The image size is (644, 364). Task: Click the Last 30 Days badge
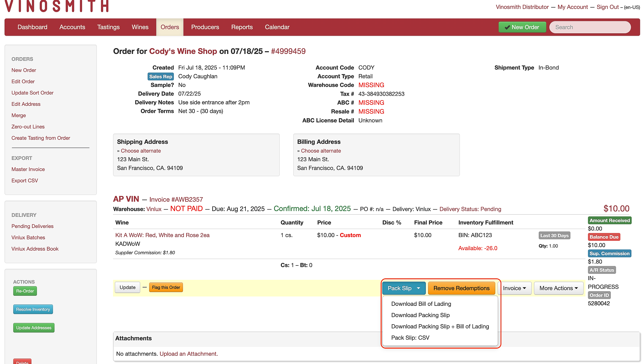coord(554,236)
